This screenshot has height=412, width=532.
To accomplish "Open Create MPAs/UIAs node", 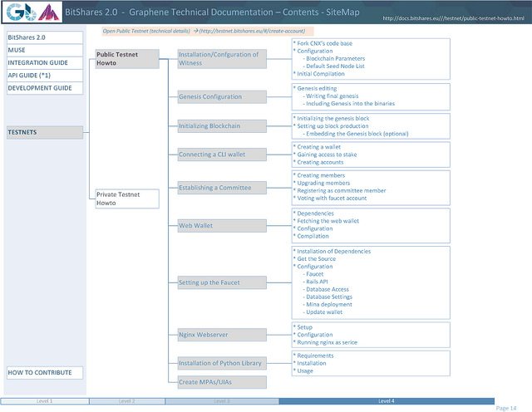I will point(222,382).
